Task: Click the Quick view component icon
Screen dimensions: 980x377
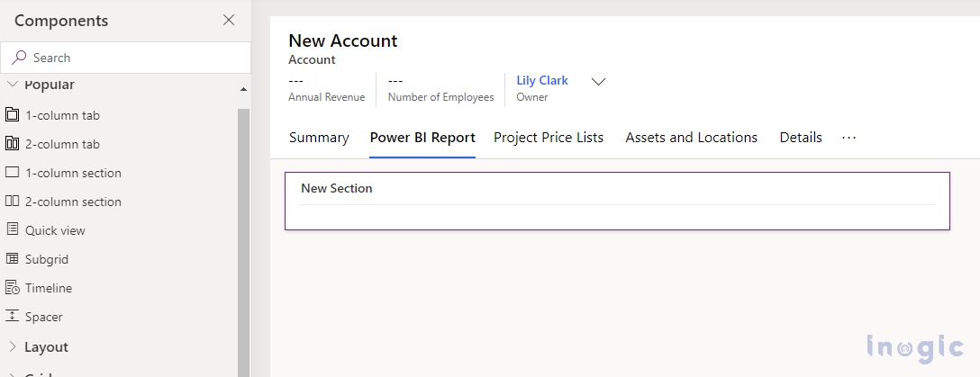Action: tap(12, 229)
